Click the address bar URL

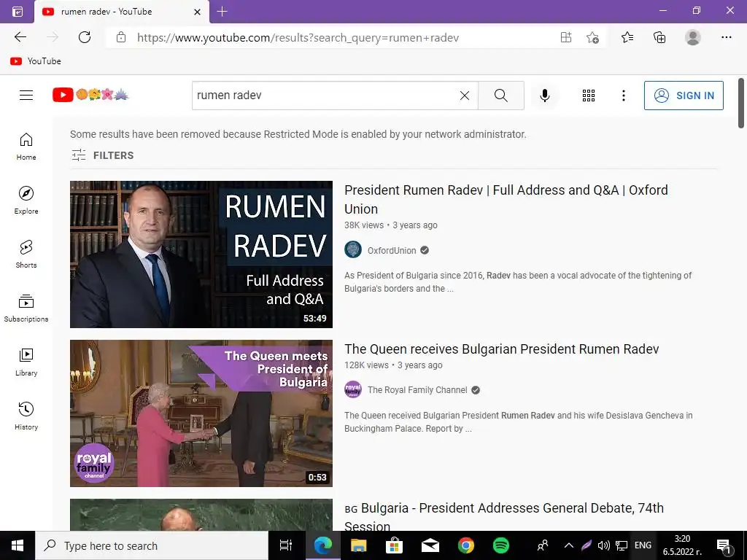point(298,38)
